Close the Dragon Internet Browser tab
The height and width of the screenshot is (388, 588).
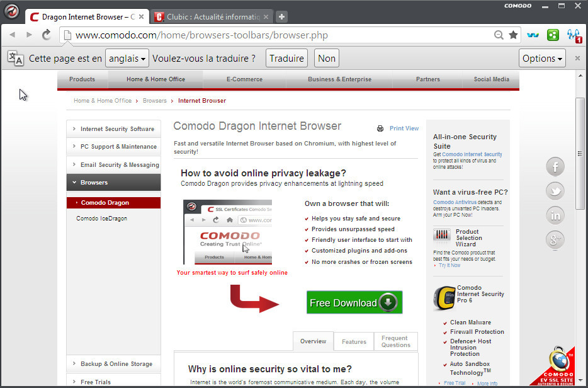point(142,16)
